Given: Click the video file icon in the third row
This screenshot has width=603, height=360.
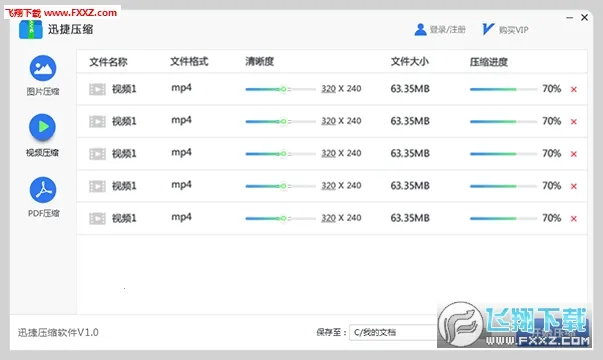Looking at the screenshot, I should [97, 154].
